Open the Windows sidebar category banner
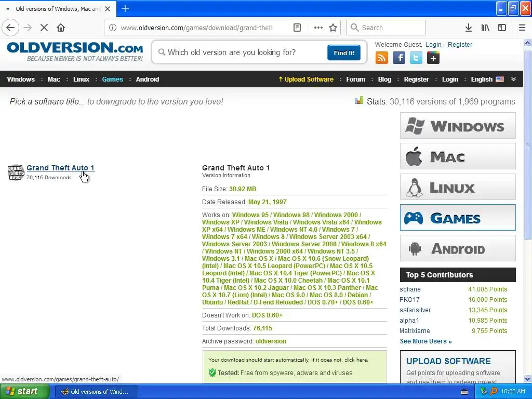This screenshot has width=532, height=399. click(x=458, y=126)
